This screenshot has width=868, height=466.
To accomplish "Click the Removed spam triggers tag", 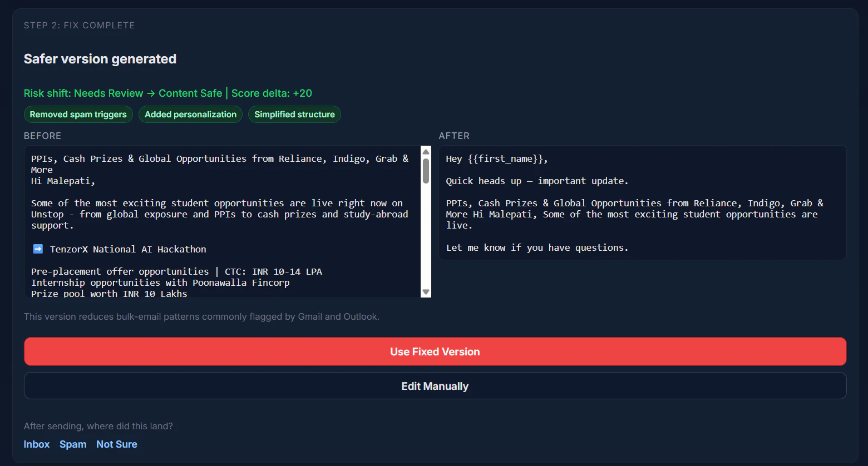I will point(78,114).
